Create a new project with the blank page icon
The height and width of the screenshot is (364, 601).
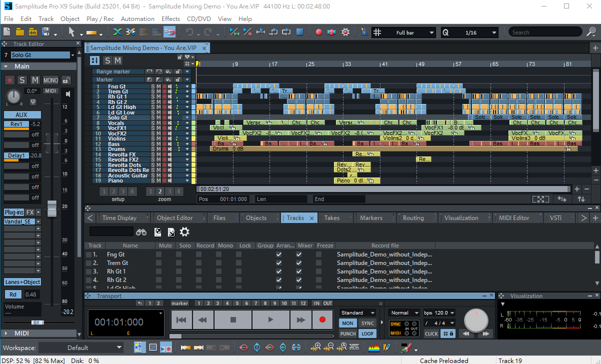tap(7, 32)
